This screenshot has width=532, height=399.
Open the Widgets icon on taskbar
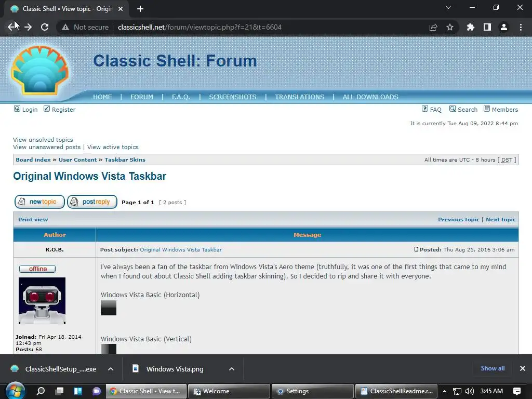tap(78, 391)
